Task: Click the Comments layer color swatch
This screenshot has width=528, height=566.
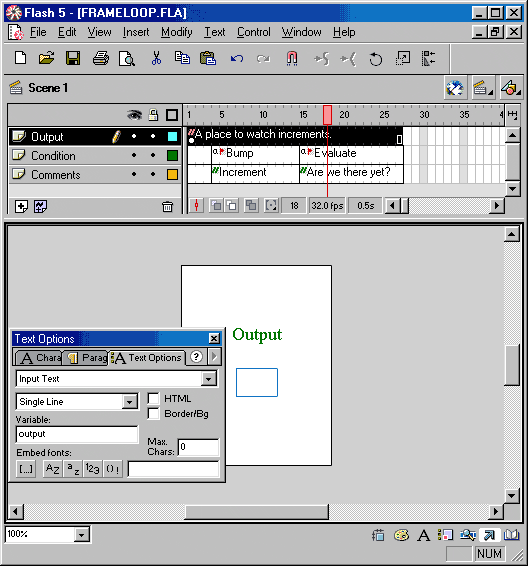Action: [x=173, y=175]
